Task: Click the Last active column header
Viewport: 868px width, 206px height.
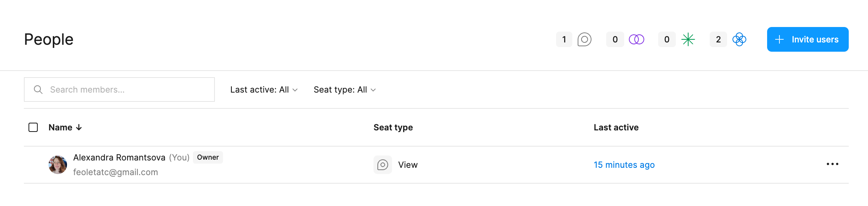Action: (616, 127)
